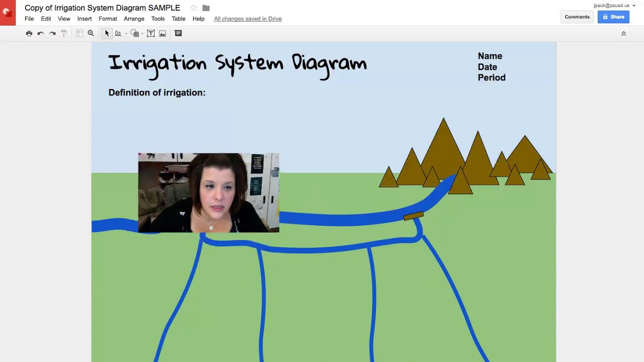Click the blue Share button
Viewport: 644px width, 362px height.
613,17
